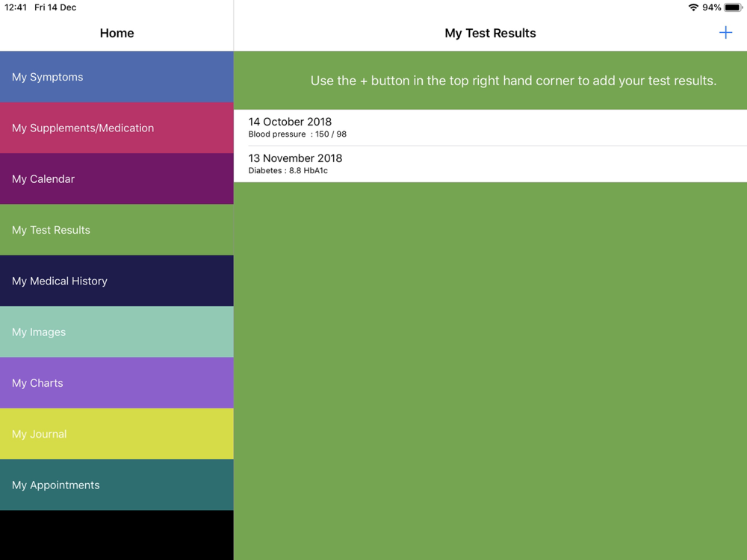
Task: Select My Test Results in sidebar
Action: 117,230
